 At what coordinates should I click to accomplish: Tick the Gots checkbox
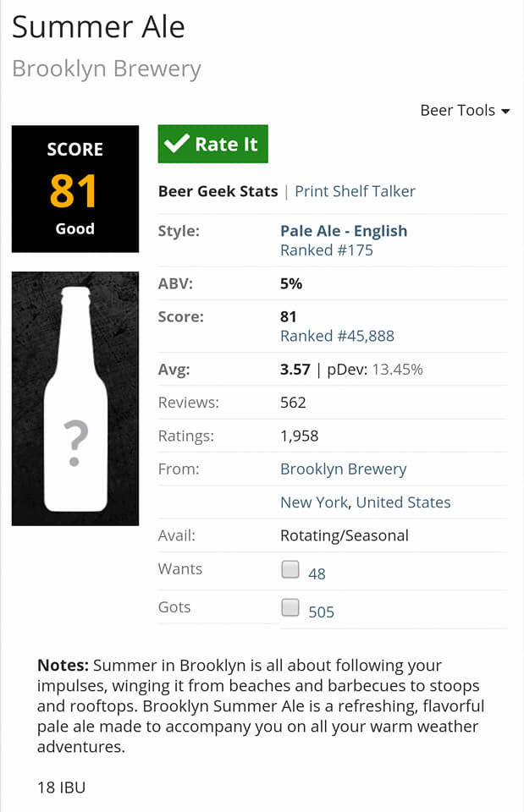(x=290, y=607)
